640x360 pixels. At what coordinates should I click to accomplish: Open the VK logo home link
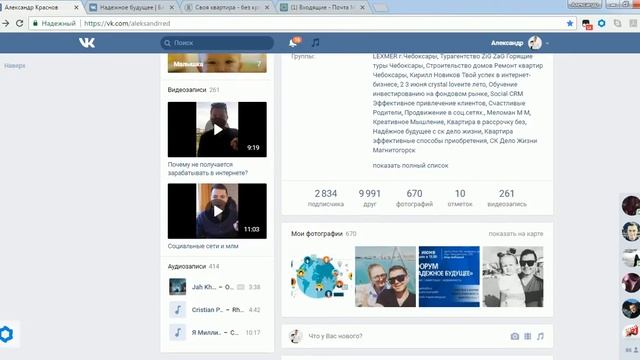pyautogui.click(x=87, y=42)
